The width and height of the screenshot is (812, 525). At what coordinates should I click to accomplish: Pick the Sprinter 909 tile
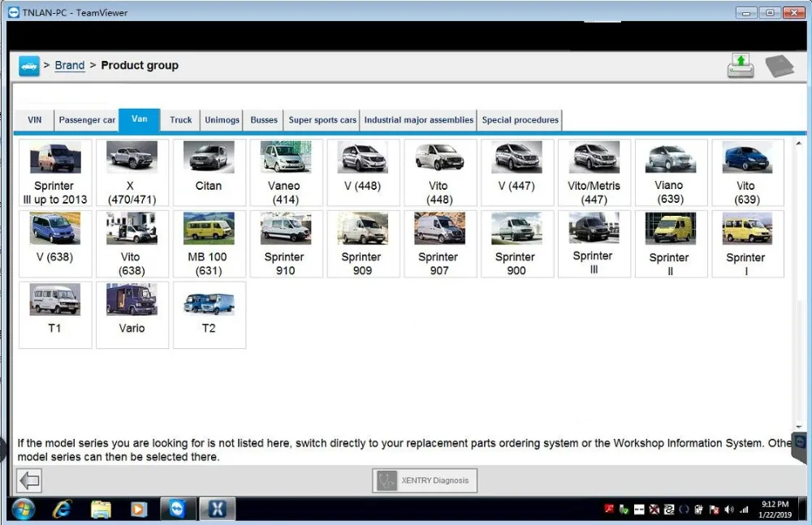coord(363,244)
